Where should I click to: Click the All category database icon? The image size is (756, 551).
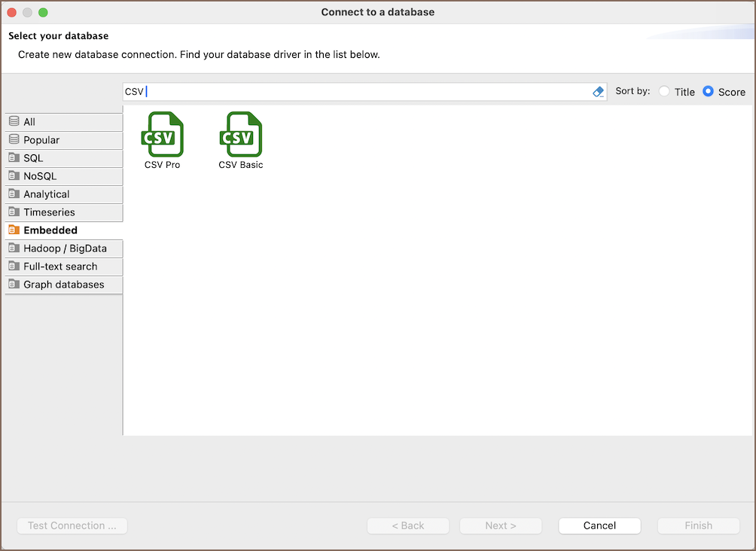pyautogui.click(x=14, y=122)
